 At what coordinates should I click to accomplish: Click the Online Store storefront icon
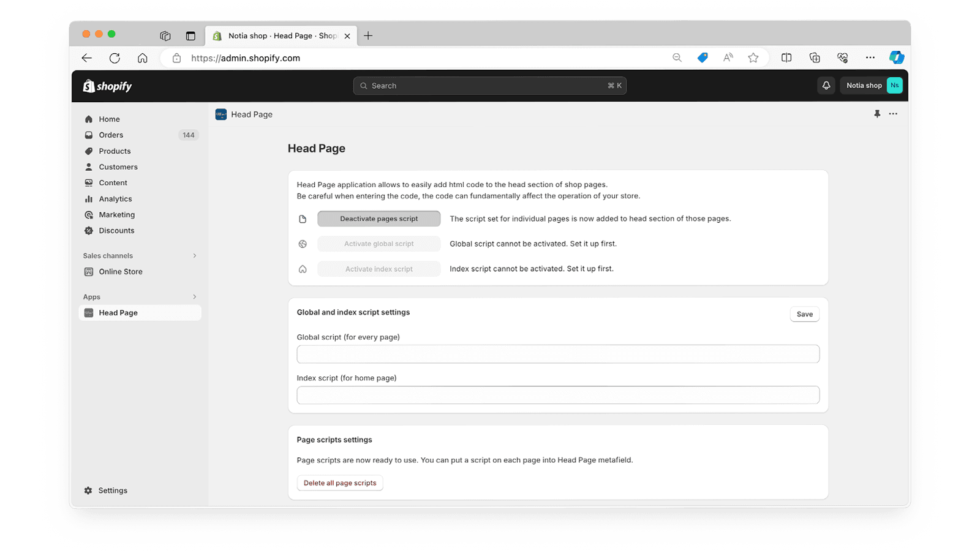(89, 271)
